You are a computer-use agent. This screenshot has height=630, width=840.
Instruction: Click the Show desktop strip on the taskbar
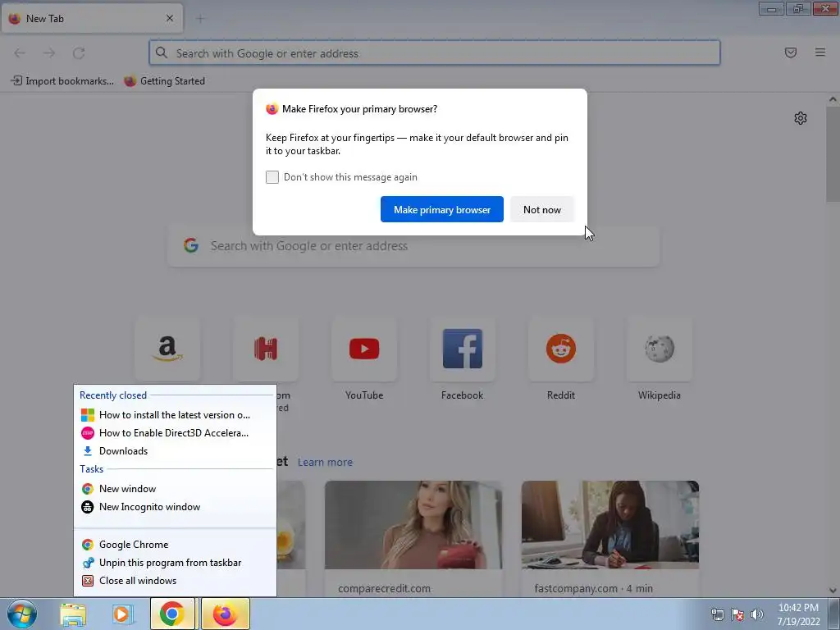(835, 614)
